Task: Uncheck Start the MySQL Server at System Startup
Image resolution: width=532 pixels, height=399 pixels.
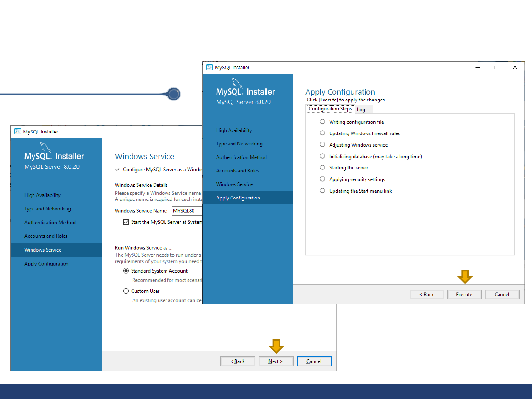Action: (126, 222)
